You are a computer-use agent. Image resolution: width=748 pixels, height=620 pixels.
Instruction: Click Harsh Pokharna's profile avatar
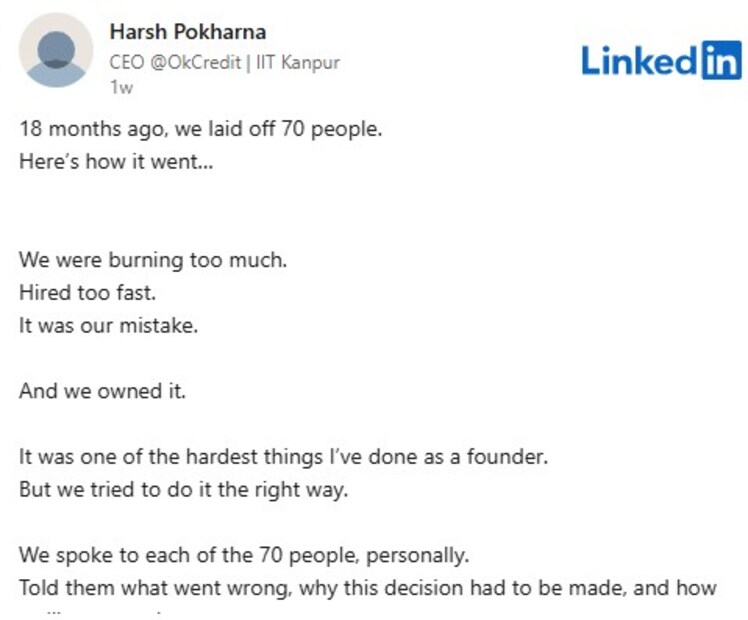[56, 49]
